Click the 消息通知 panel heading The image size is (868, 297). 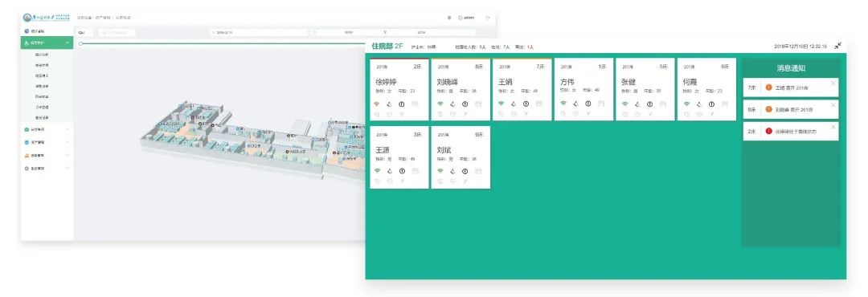[x=791, y=68]
